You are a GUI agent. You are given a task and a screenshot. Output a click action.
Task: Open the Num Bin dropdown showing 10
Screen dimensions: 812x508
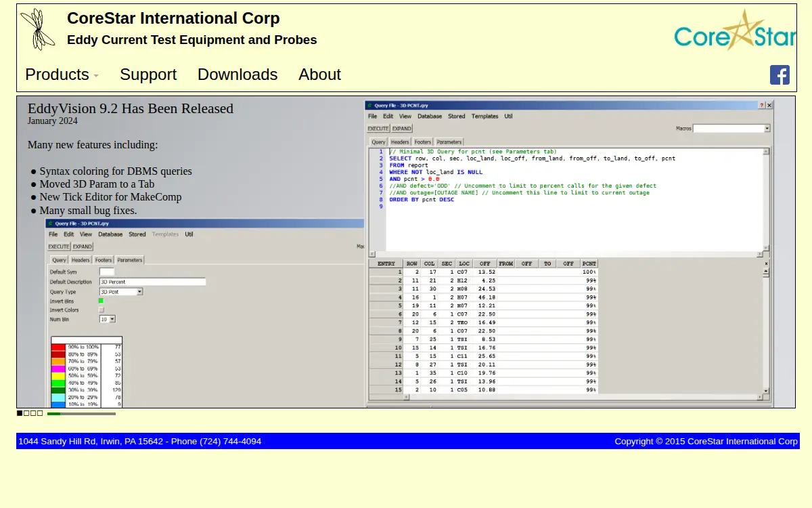108,319
